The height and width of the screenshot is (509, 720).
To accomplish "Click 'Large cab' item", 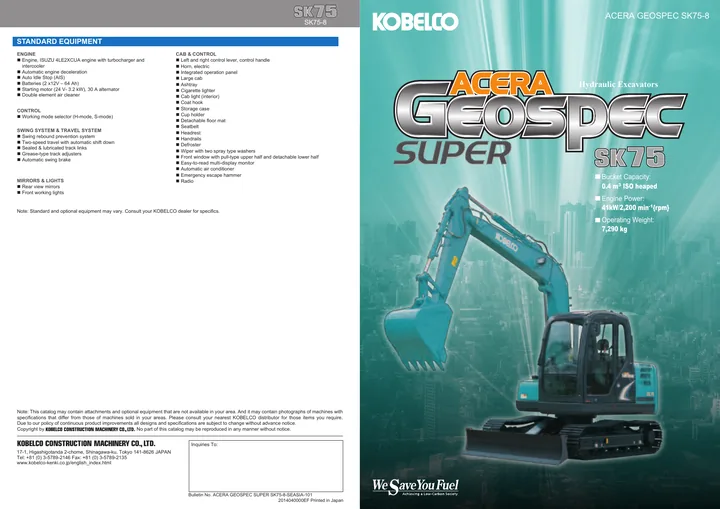I will pyautogui.click(x=189, y=78).
